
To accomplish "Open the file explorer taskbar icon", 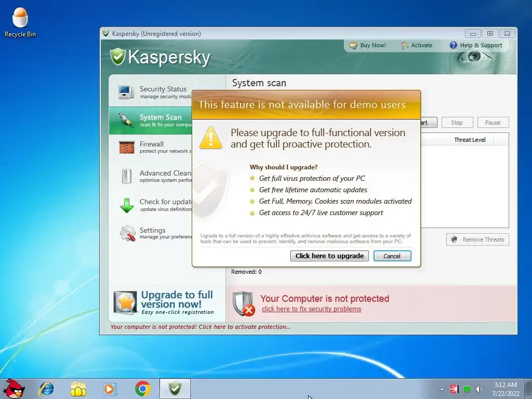I will 78,389.
